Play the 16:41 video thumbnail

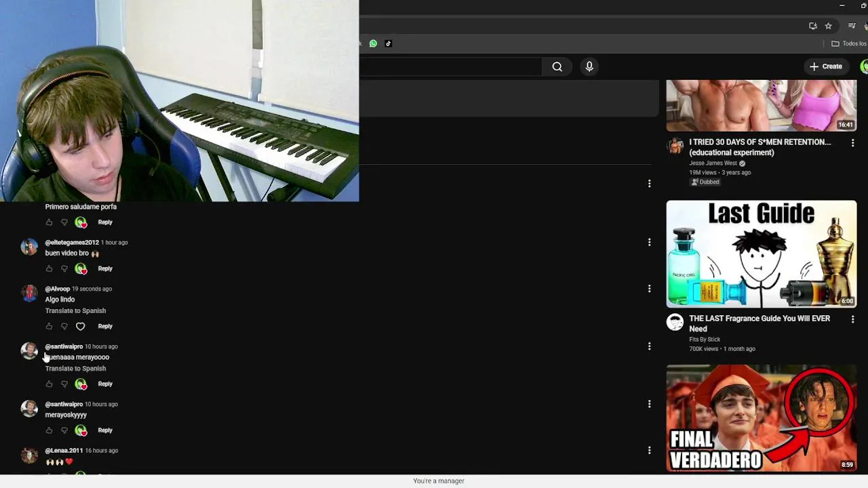coord(761,106)
